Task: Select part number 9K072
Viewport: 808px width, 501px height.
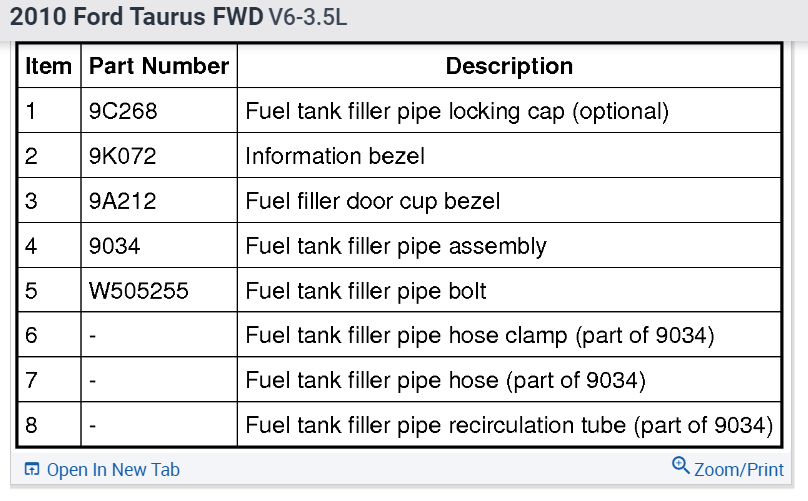Action: point(122,157)
